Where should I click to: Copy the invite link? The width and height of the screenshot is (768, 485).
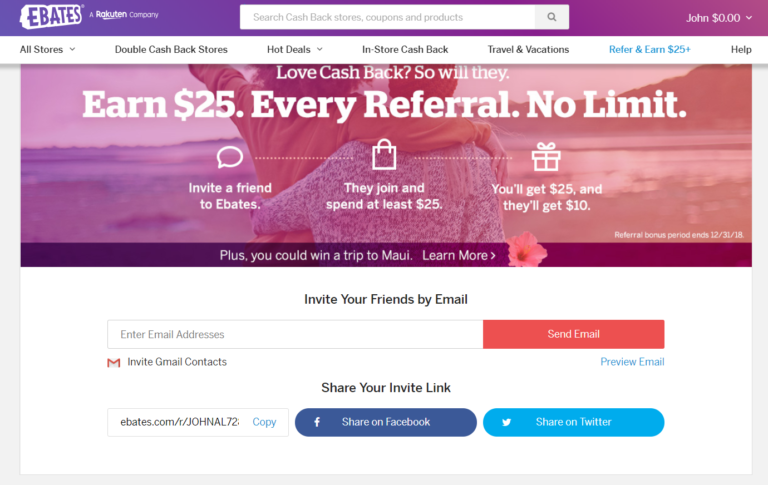click(x=264, y=422)
